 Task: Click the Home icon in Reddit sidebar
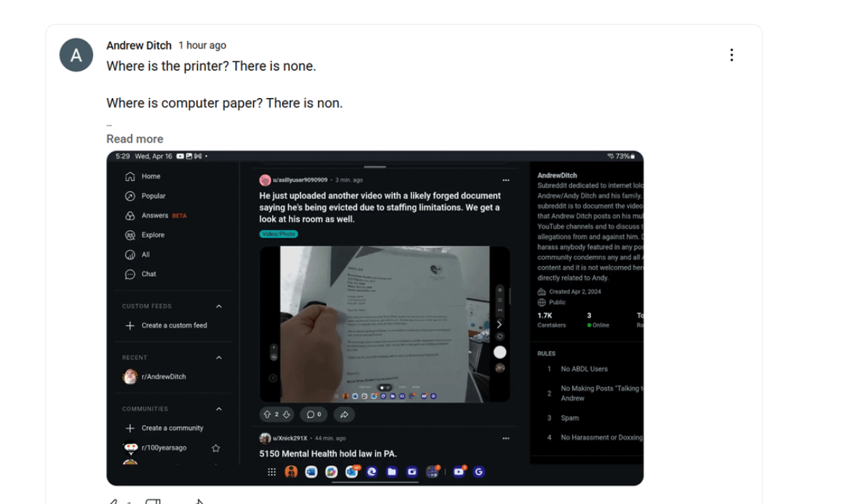pos(130,177)
